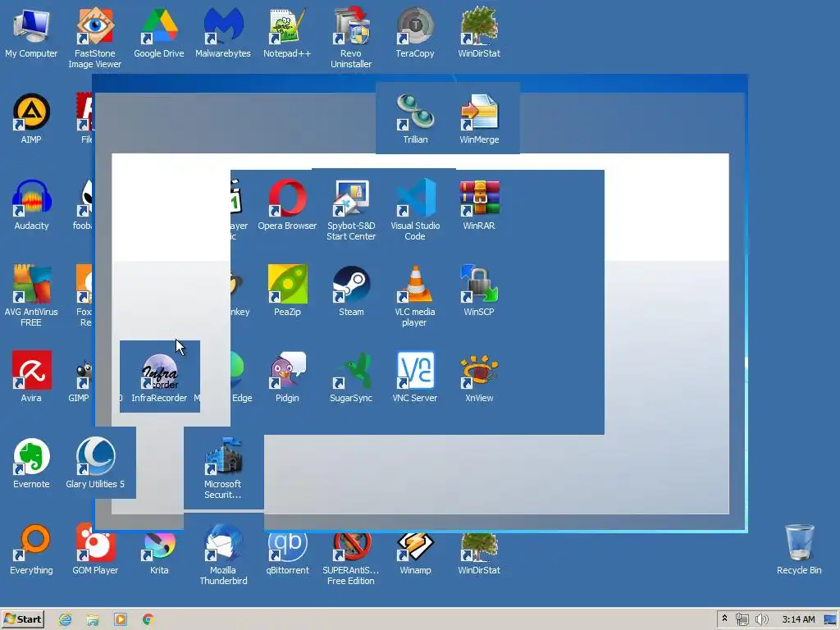The width and height of the screenshot is (840, 630).
Task: Click the Microsoft Security shortcut icon
Action: coord(223,468)
